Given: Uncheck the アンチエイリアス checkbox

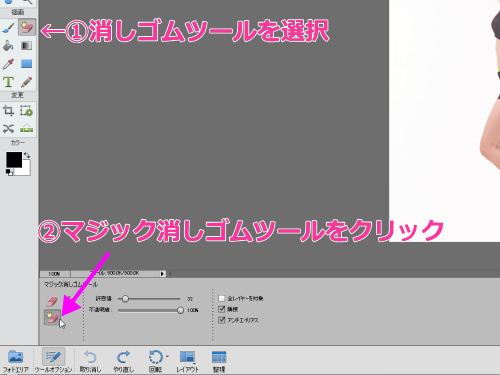Looking at the screenshot, I should [x=222, y=320].
